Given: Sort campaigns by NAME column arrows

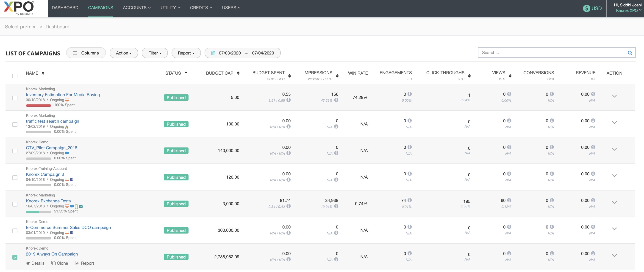Looking at the screenshot, I should [x=43, y=73].
